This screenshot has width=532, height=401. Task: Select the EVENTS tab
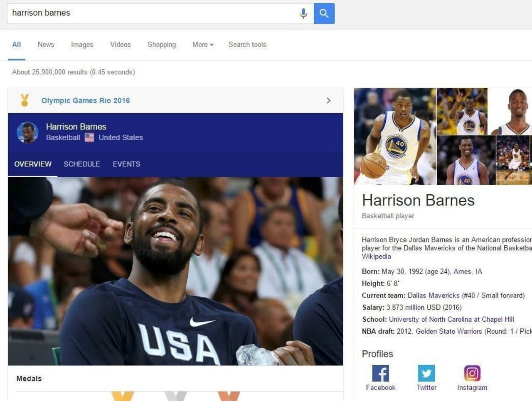(126, 164)
